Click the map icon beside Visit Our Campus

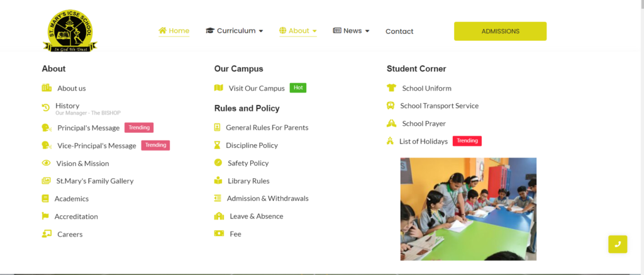point(219,88)
